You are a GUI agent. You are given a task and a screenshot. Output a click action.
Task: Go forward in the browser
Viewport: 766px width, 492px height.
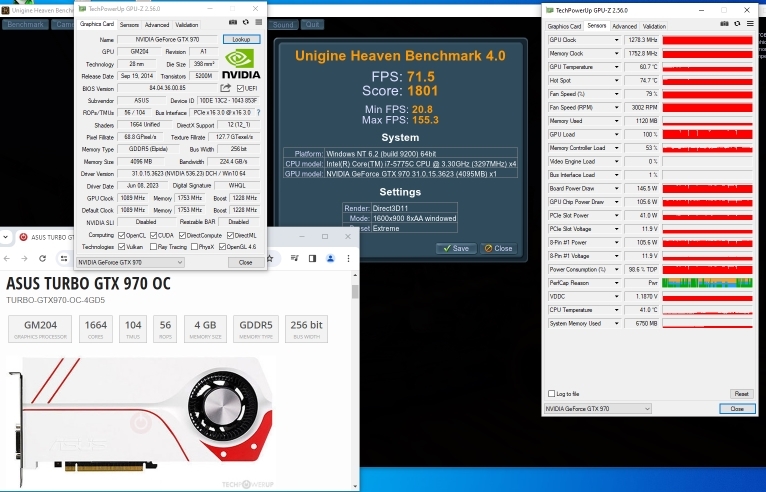tap(24, 258)
